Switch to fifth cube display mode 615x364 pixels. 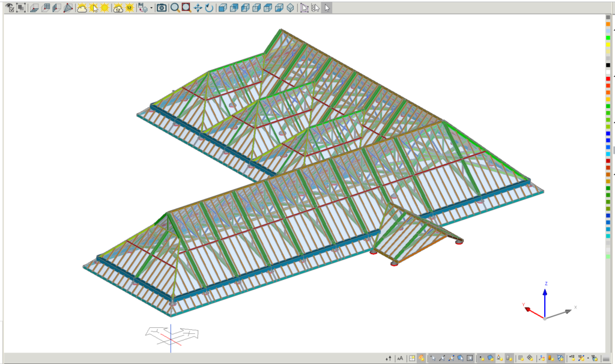pos(267,8)
